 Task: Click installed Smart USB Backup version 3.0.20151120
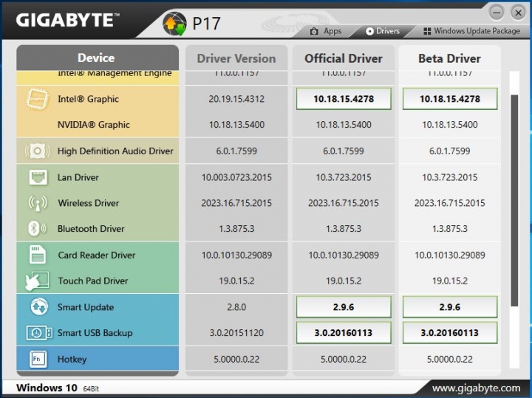pyautogui.click(x=236, y=333)
